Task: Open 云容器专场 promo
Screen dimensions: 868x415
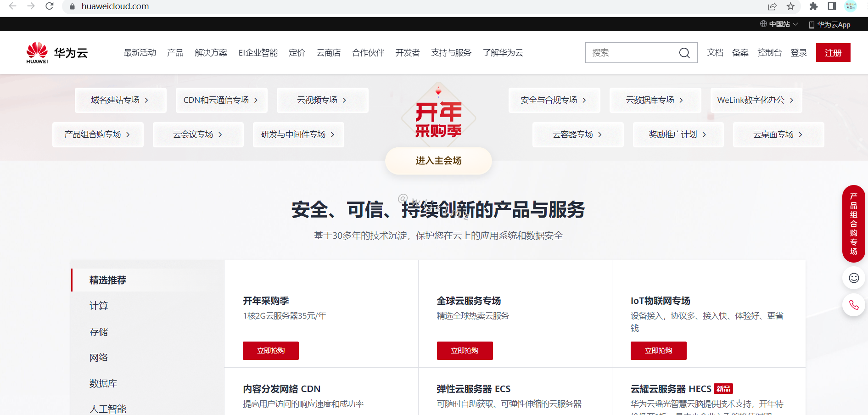Action: point(578,135)
